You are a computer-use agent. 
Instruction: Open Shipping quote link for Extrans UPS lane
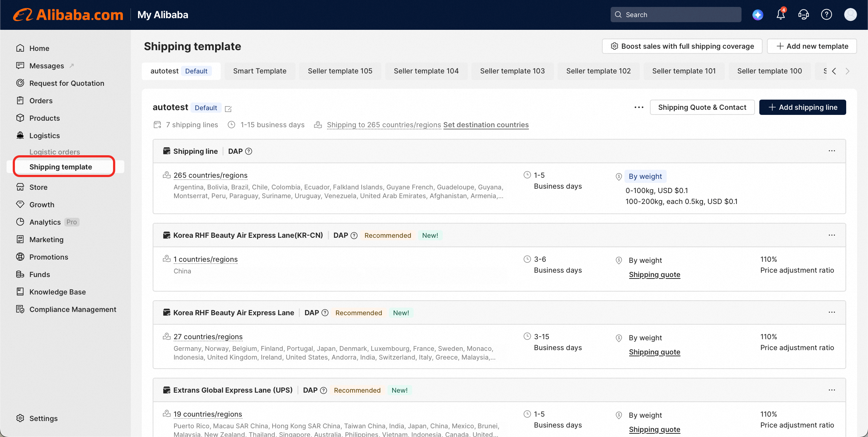(655, 429)
